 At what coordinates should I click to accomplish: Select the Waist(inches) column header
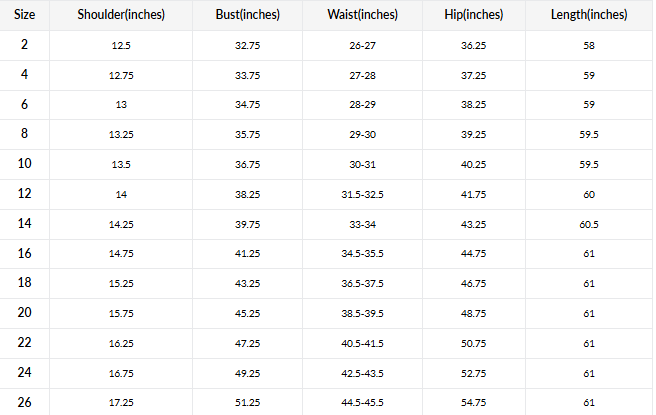coord(360,15)
